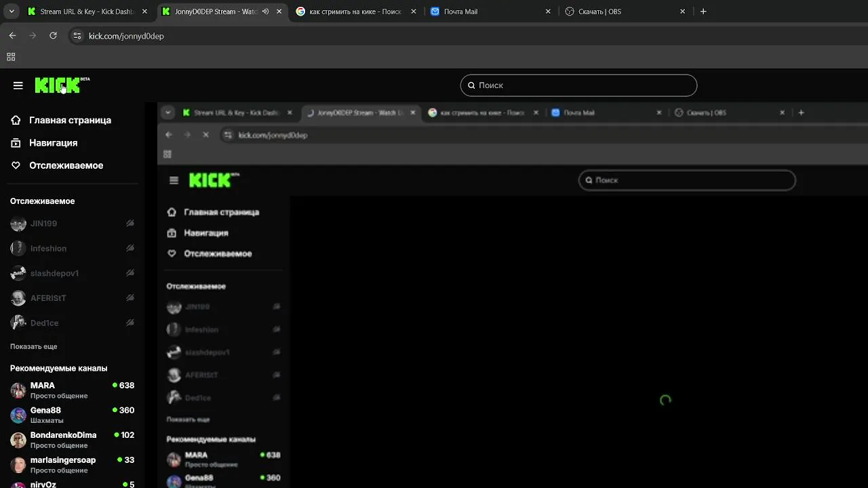
Task: Open followed channel Ded1ce
Action: 73,323
